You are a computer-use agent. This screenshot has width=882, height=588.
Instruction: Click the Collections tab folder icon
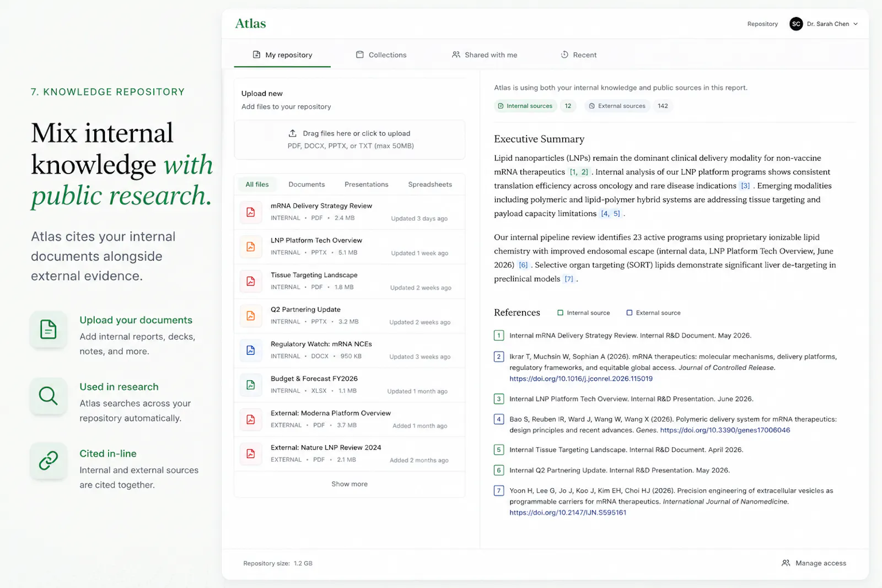coord(360,55)
